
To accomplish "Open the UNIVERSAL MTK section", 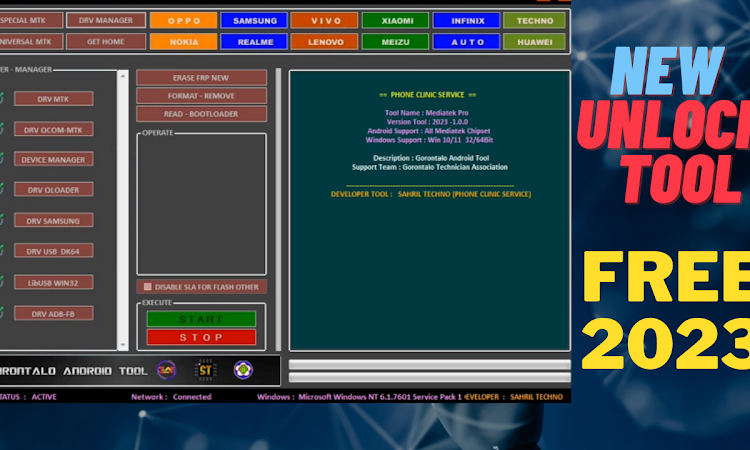I will tap(31, 42).
